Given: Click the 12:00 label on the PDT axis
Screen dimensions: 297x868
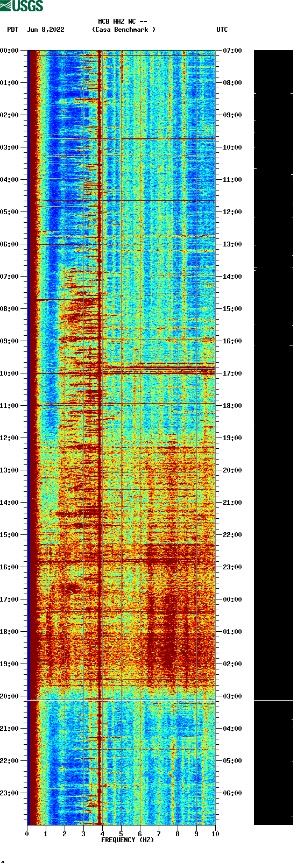Looking at the screenshot, I should pyautogui.click(x=9, y=438).
